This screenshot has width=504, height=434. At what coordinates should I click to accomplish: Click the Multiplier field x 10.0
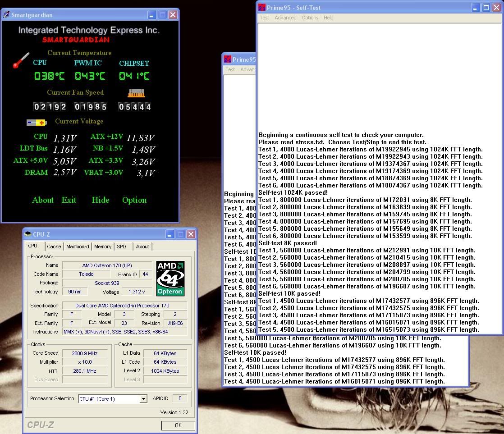[x=85, y=362]
